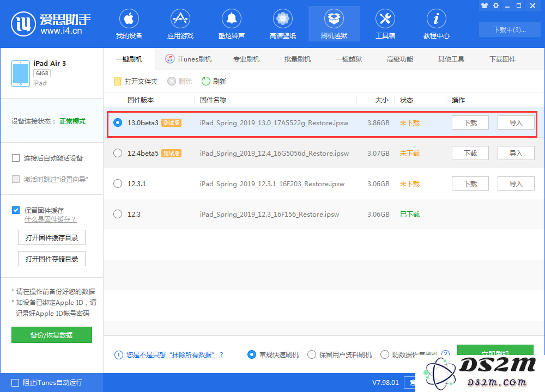Switch to 批量刷机 tab

tap(298, 59)
